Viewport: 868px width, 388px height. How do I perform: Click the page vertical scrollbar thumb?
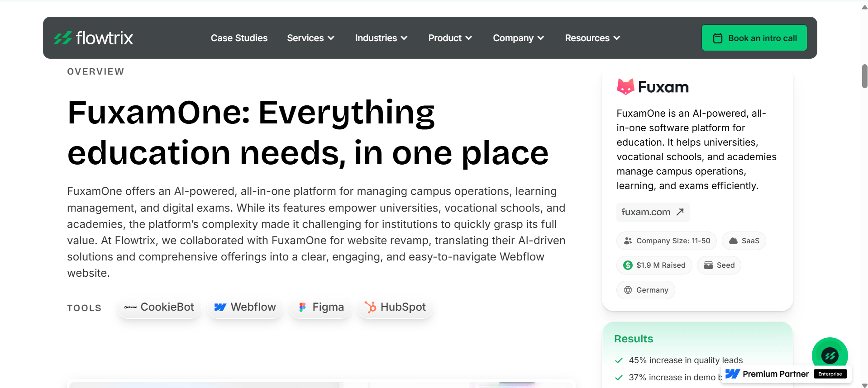864,76
